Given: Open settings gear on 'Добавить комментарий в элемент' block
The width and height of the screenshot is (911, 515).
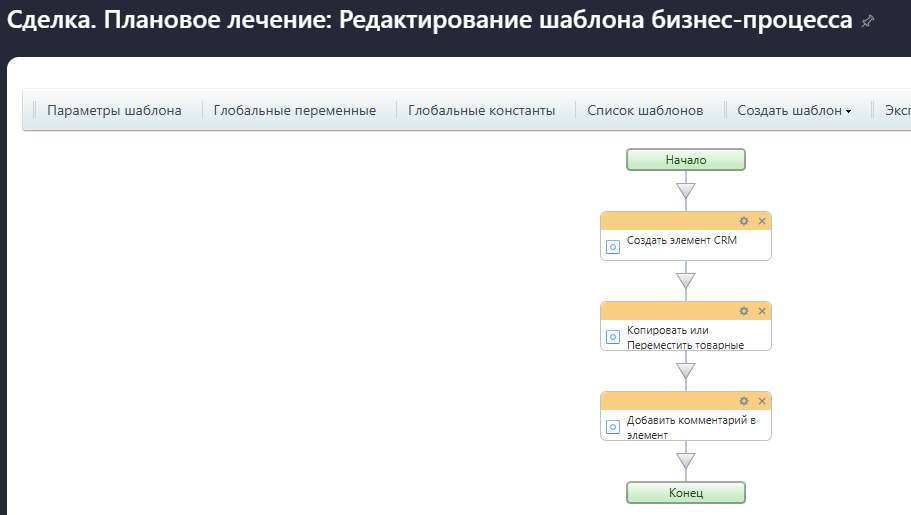Looking at the screenshot, I should coord(744,401).
